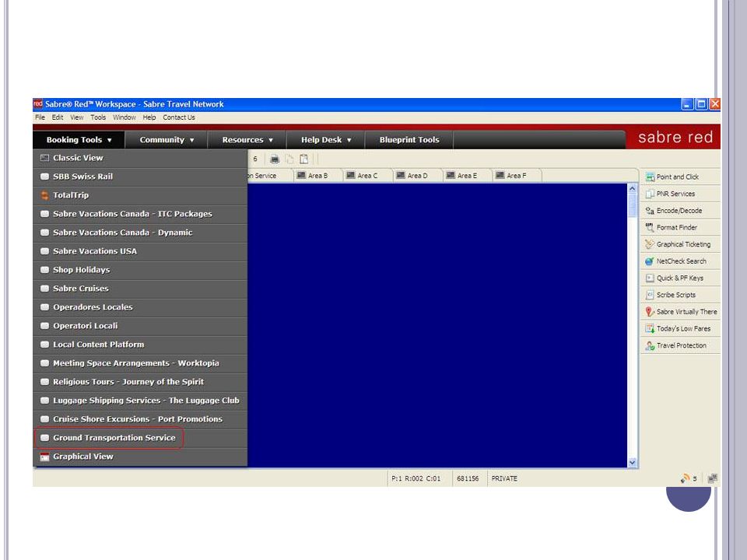Open the Edit menu
The width and height of the screenshot is (747, 560).
pos(58,117)
